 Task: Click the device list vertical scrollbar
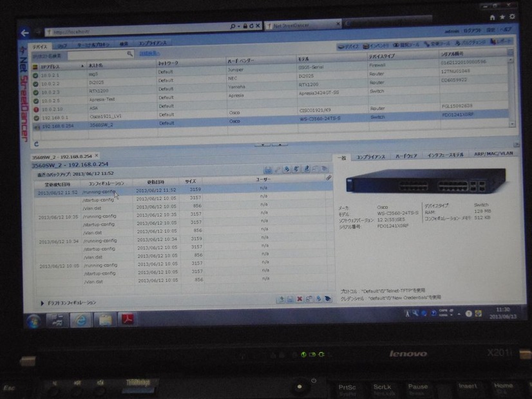(511, 91)
